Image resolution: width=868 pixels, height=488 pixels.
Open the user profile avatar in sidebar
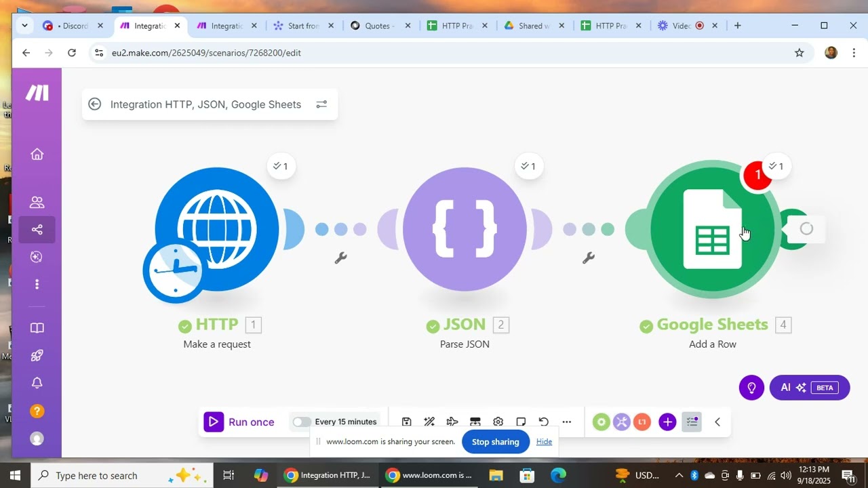pos(37,439)
